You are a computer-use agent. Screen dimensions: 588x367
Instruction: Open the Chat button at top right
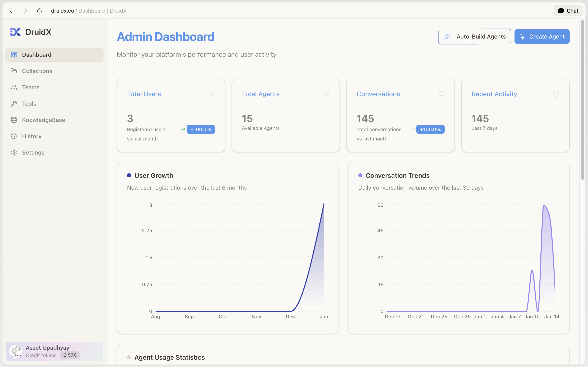pos(568,11)
